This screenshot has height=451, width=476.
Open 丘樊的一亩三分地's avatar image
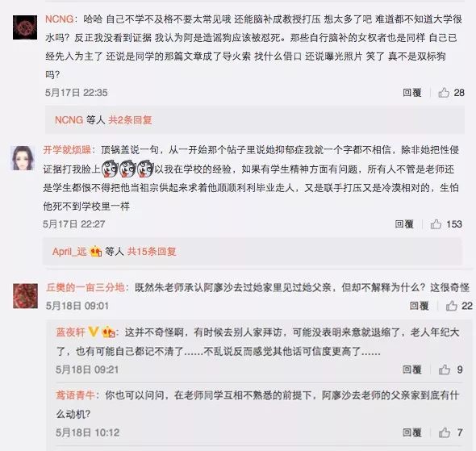click(x=26, y=296)
